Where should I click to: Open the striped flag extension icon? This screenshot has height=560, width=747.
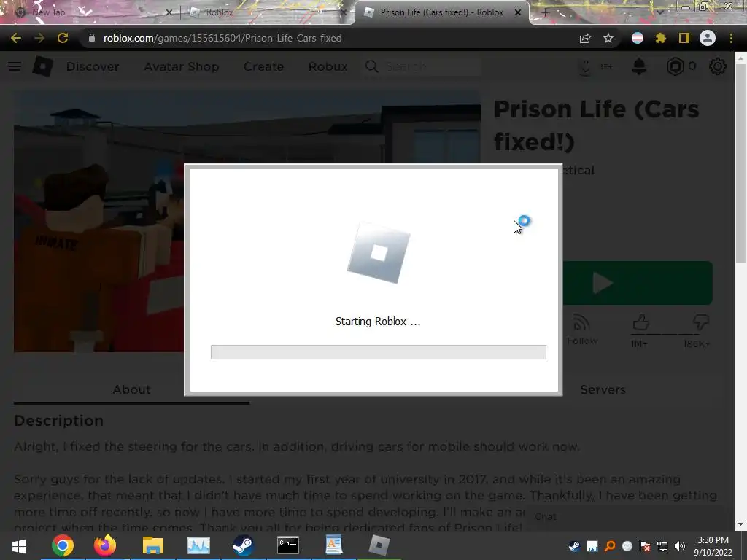pyautogui.click(x=638, y=38)
